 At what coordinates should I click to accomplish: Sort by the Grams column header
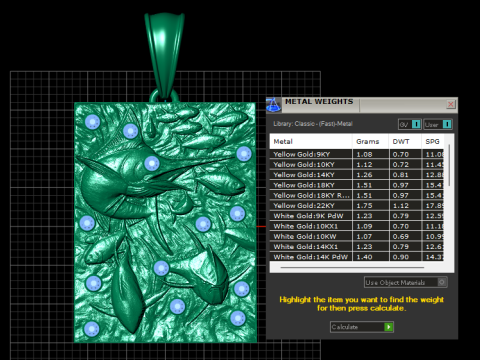(x=370, y=141)
